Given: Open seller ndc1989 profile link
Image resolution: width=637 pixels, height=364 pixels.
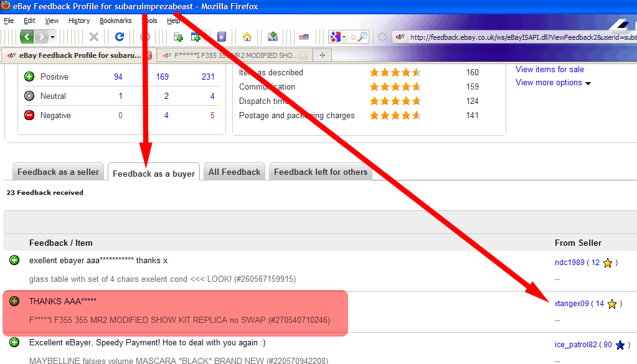Looking at the screenshot, I should point(569,263).
